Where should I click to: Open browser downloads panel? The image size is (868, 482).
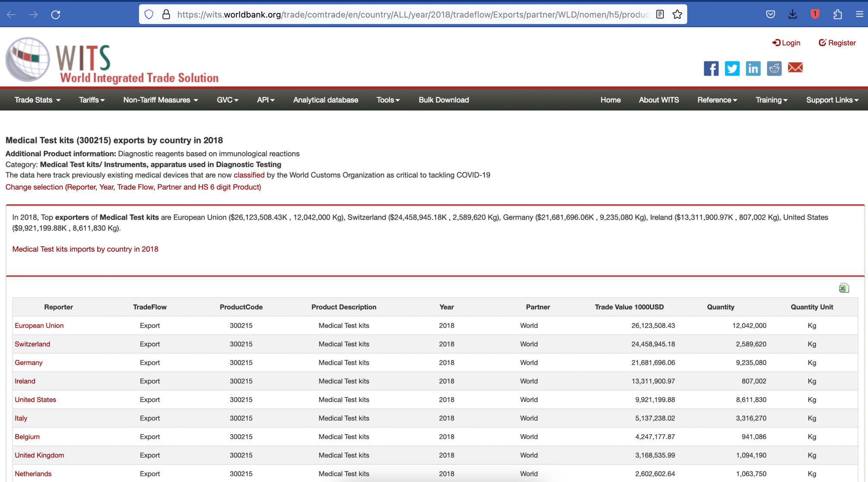pyautogui.click(x=792, y=15)
